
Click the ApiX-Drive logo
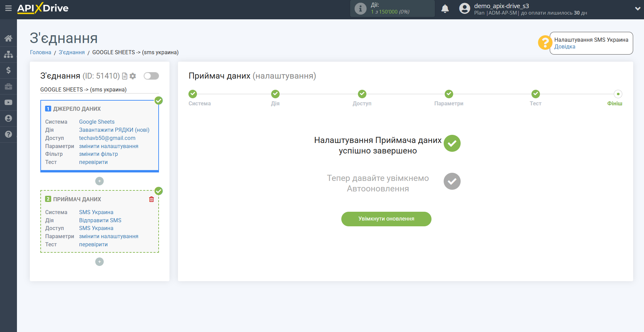43,8
